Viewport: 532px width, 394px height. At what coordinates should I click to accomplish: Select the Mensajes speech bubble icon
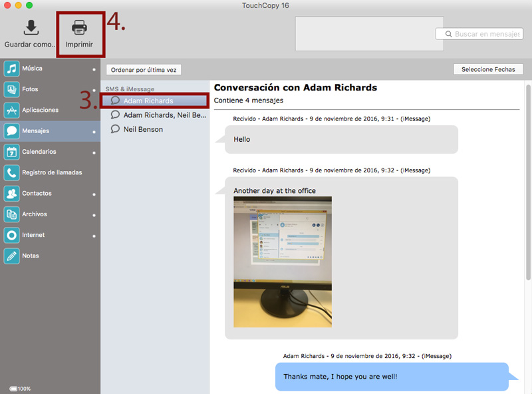click(11, 130)
